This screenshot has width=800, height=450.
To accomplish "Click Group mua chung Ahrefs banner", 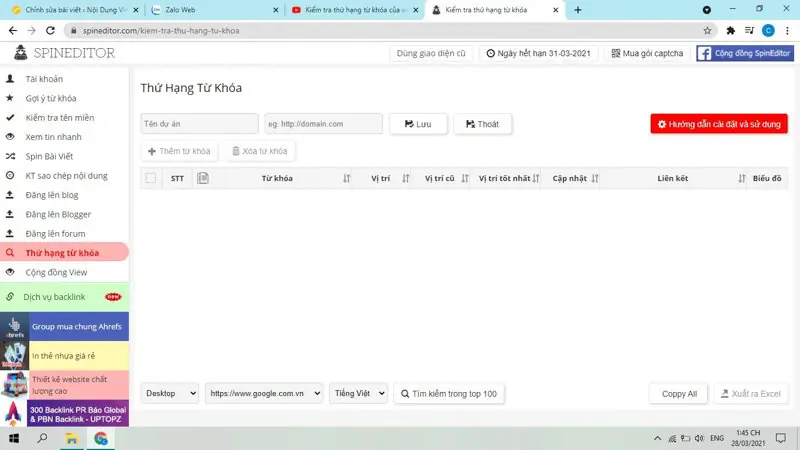I will 64,327.
